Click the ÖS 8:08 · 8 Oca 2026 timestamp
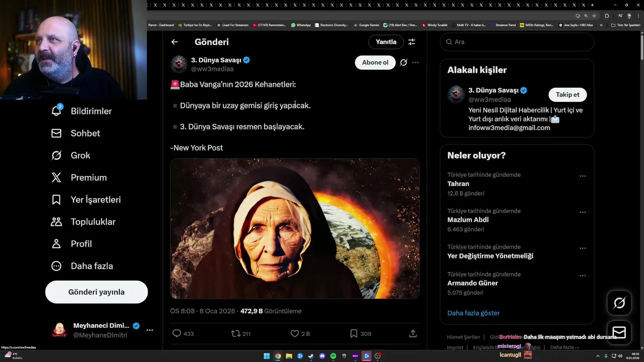Image resolution: width=644 pixels, height=362 pixels. [x=202, y=311]
